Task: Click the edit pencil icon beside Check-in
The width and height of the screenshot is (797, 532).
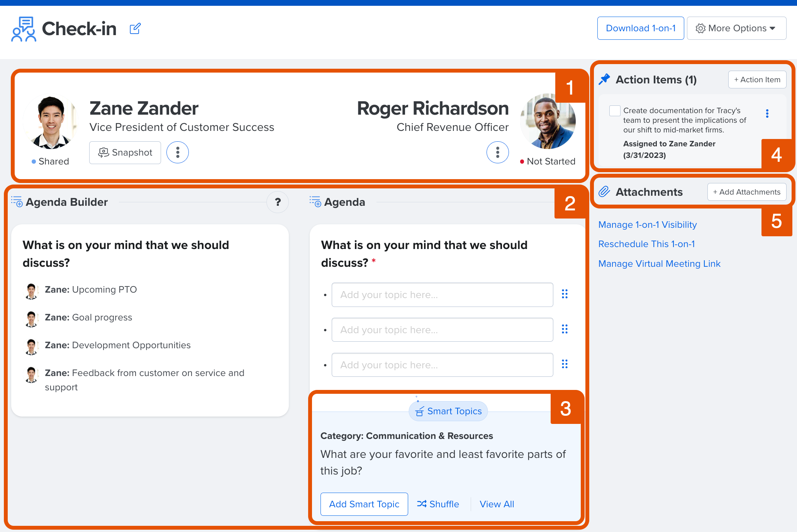Action: pyautogui.click(x=135, y=29)
